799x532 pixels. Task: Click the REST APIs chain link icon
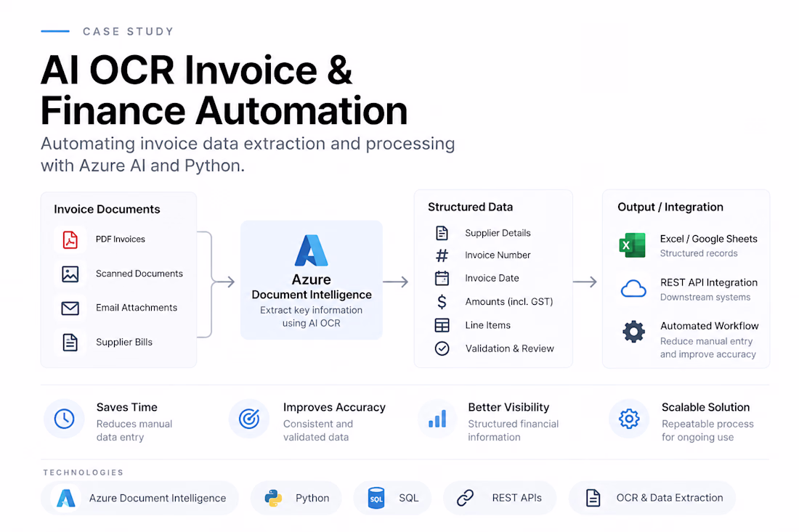pos(465,498)
